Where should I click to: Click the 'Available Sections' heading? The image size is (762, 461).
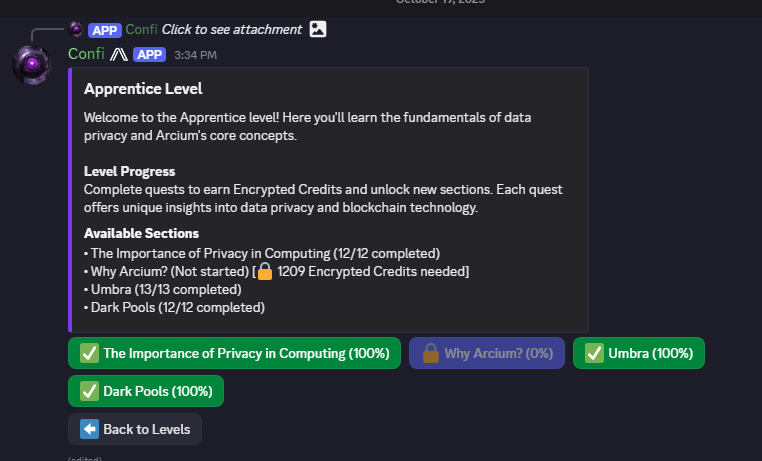point(141,233)
